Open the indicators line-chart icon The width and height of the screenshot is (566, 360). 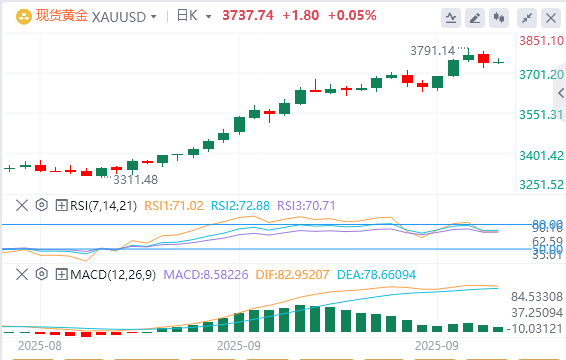tap(451, 18)
